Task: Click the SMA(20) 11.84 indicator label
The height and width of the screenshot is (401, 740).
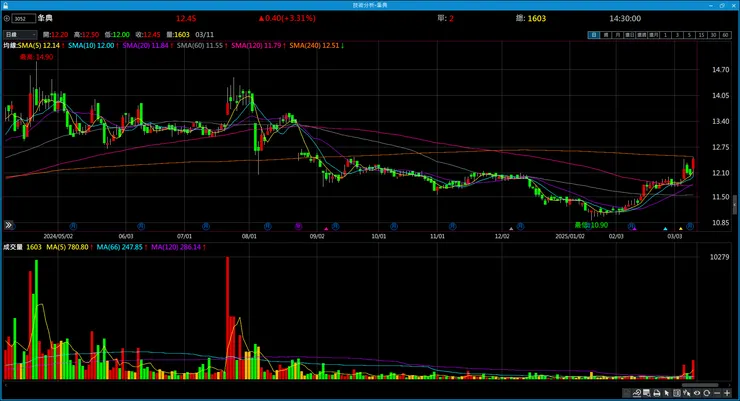Action: click(145, 45)
